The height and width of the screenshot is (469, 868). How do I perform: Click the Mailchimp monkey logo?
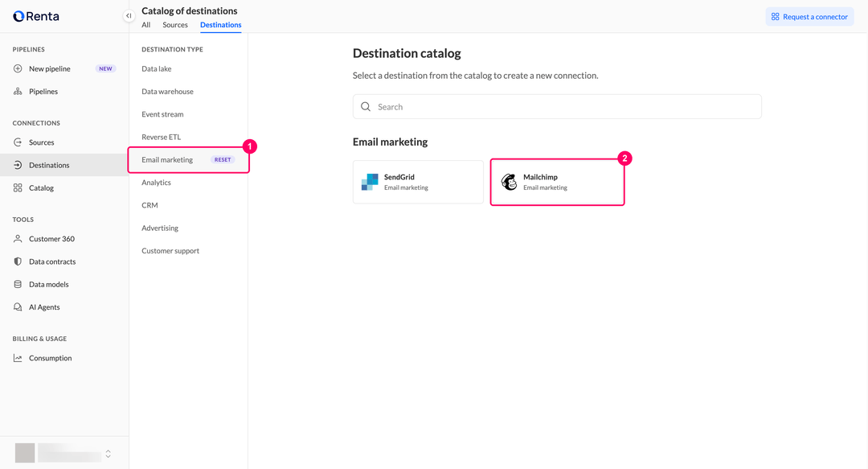click(509, 182)
